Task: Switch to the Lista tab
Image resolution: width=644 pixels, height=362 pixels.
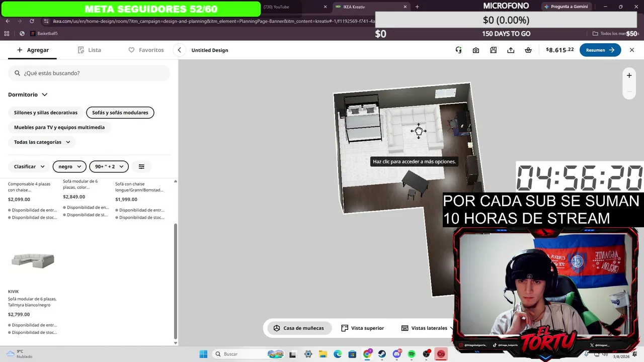Action: (x=90, y=50)
